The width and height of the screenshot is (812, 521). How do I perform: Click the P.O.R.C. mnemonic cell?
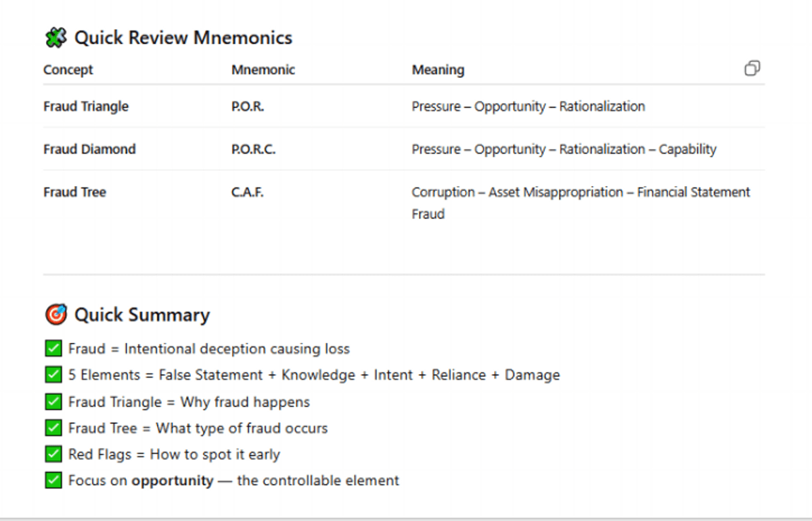coord(253,150)
